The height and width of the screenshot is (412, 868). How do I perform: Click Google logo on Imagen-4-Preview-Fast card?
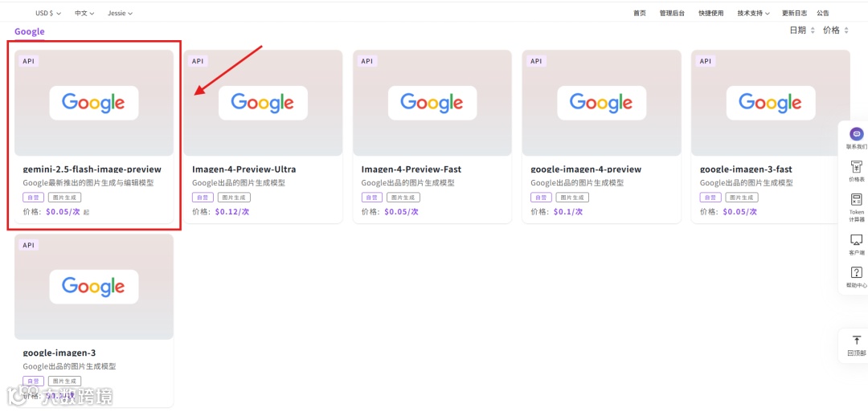pos(432,103)
